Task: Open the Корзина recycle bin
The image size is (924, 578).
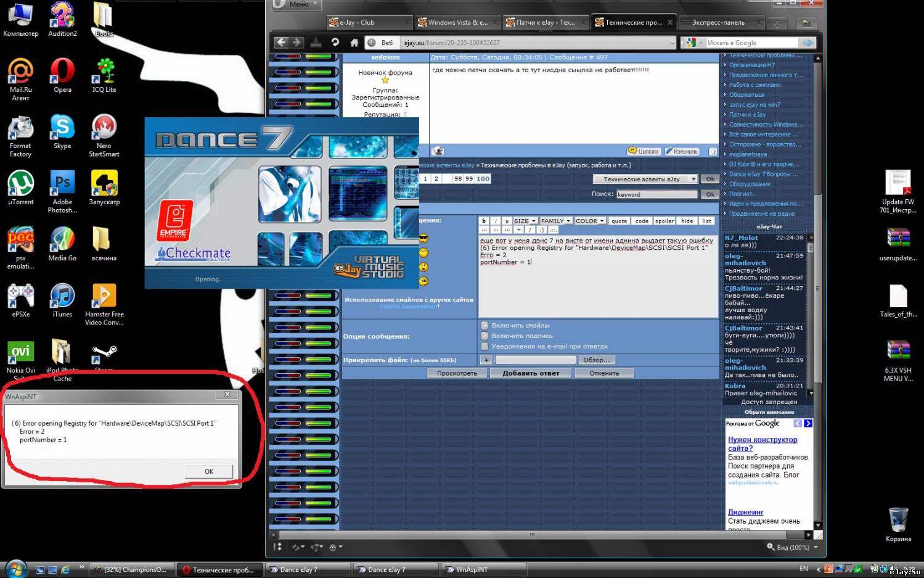Action: tap(898, 524)
